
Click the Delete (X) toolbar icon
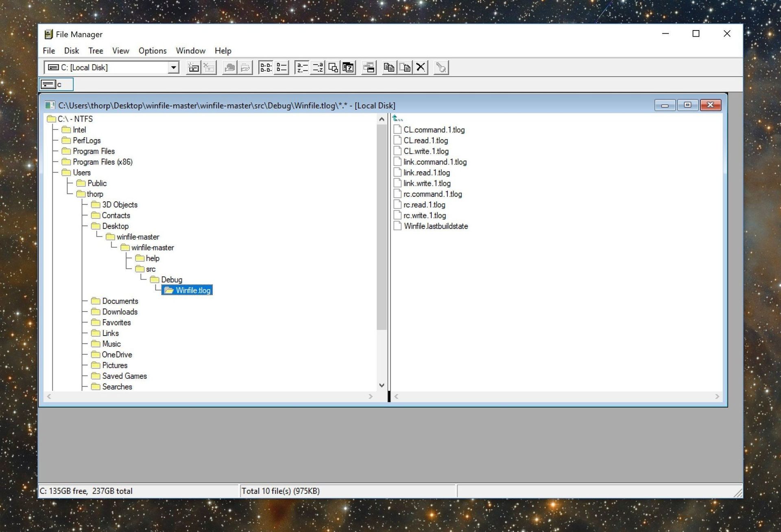(x=421, y=67)
